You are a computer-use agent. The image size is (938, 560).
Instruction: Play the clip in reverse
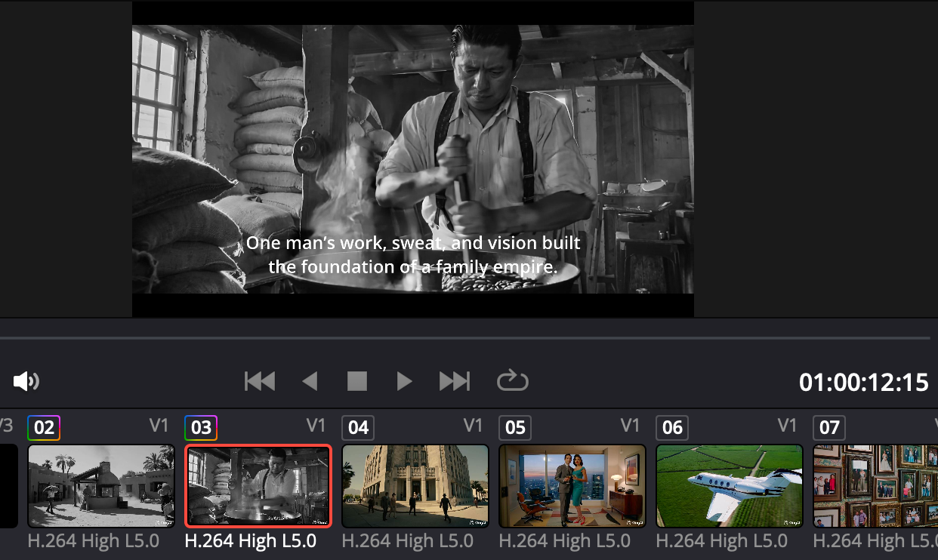tap(310, 381)
